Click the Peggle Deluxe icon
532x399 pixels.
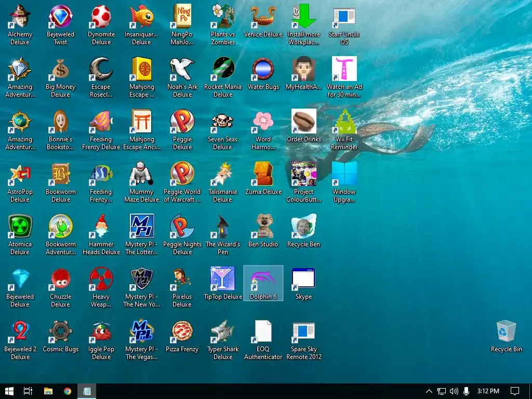[x=182, y=121]
